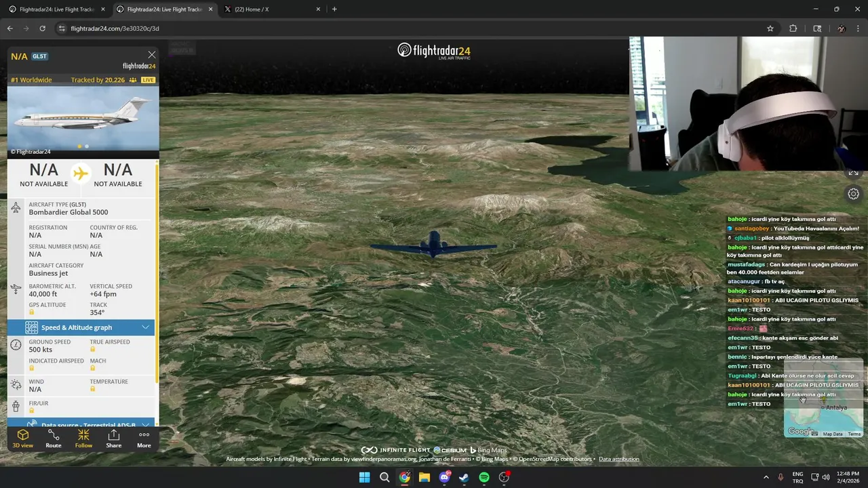Open the More options menu
The width and height of the screenshot is (868, 488).
[x=144, y=439]
